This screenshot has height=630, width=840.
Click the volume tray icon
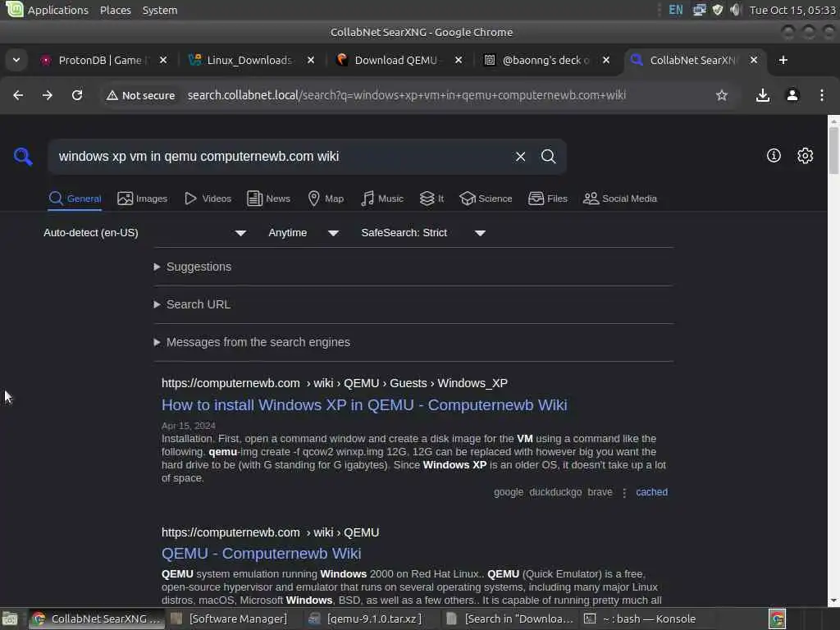point(735,10)
